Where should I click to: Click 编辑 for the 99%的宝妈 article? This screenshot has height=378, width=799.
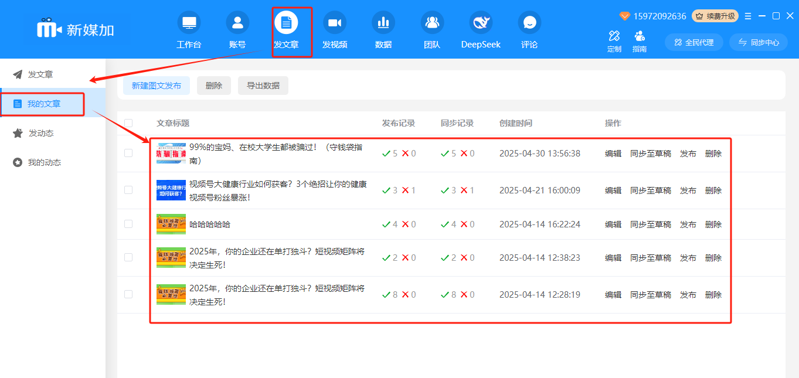(x=613, y=153)
